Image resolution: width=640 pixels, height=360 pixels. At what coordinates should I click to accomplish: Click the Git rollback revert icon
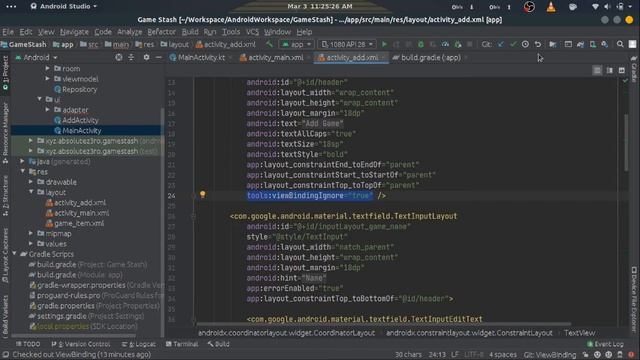(x=538, y=44)
